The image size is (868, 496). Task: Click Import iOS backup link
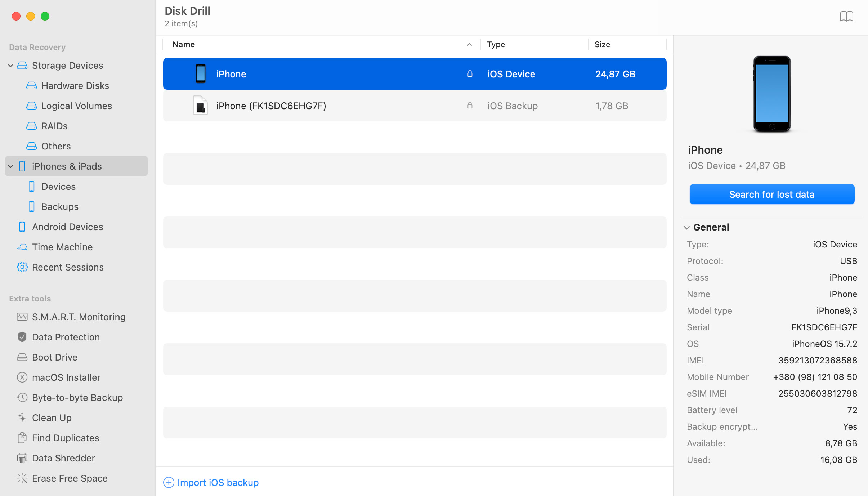pos(218,482)
